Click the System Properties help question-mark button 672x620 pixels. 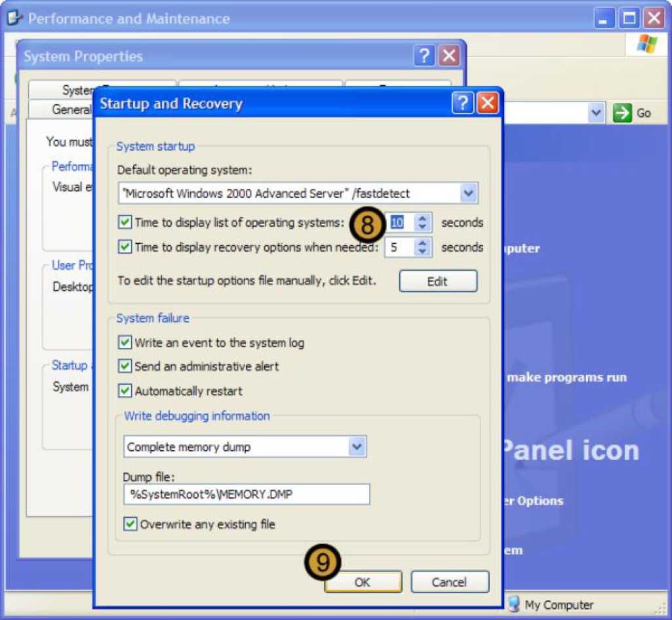point(424,55)
